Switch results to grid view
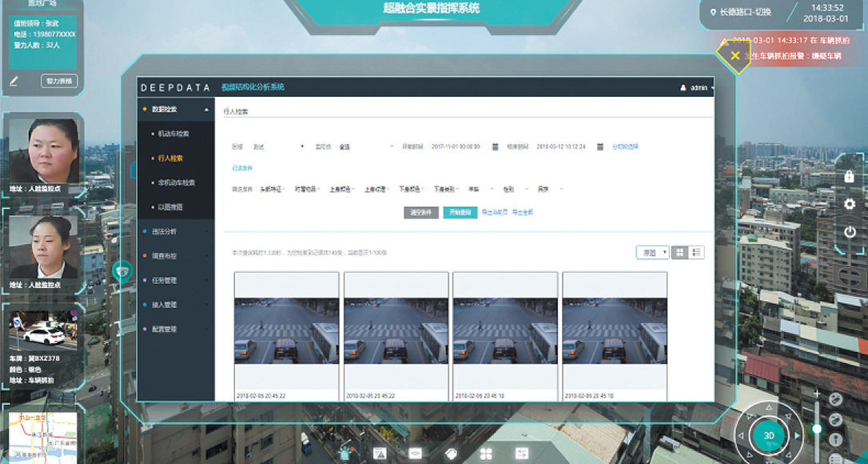Viewport: 868px width, 464px height. point(680,253)
